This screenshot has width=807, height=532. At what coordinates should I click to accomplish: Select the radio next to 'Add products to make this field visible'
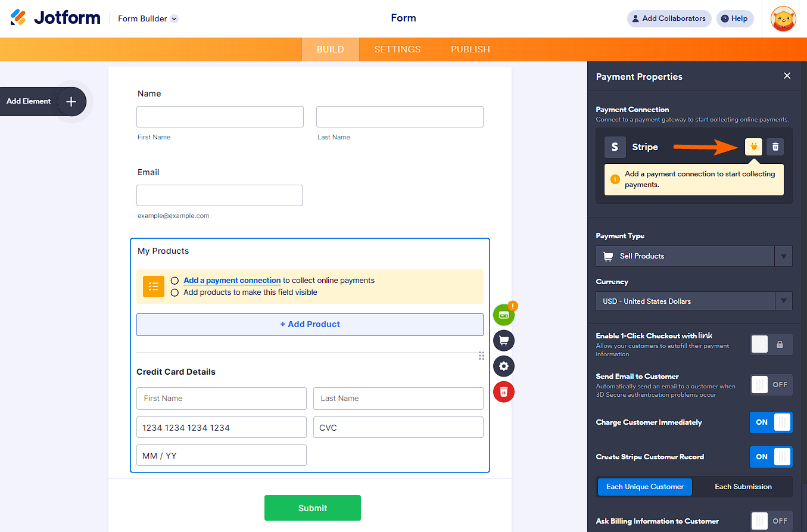point(175,293)
